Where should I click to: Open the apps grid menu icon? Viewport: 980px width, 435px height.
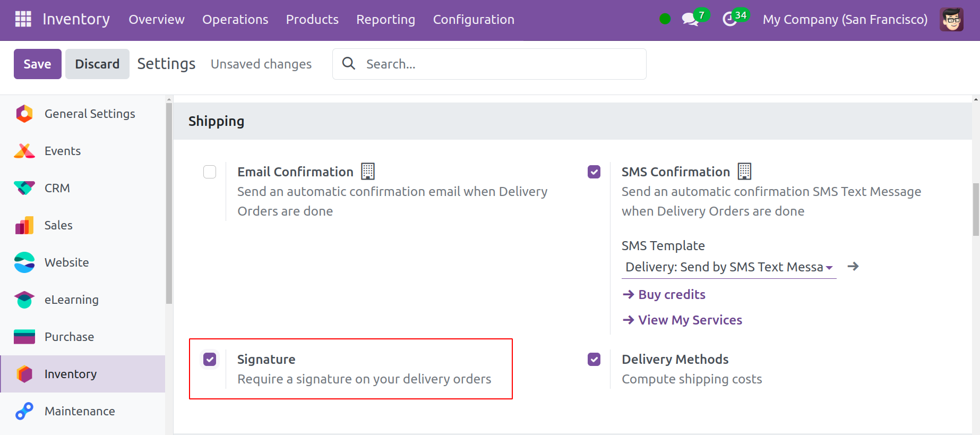pos(23,19)
